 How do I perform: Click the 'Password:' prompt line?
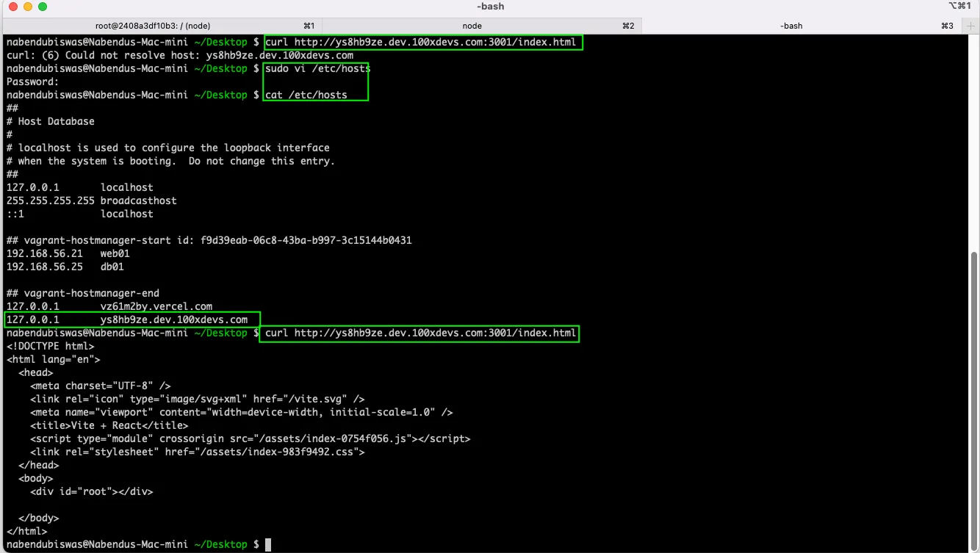[x=32, y=82]
